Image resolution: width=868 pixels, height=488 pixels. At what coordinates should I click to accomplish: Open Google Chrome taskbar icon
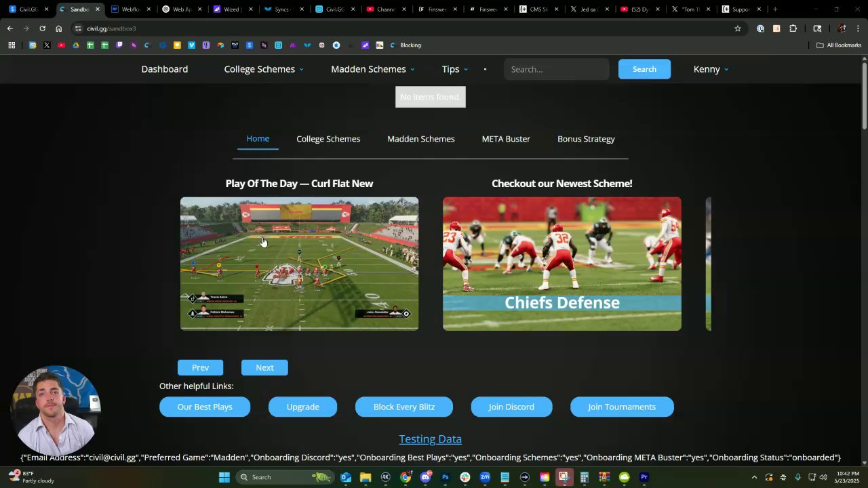406,477
